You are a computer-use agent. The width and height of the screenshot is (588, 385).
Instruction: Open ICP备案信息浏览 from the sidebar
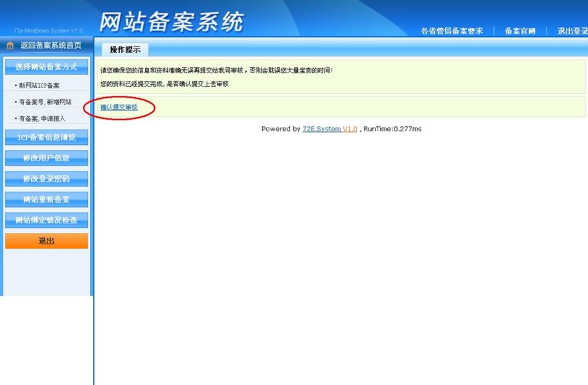46,137
